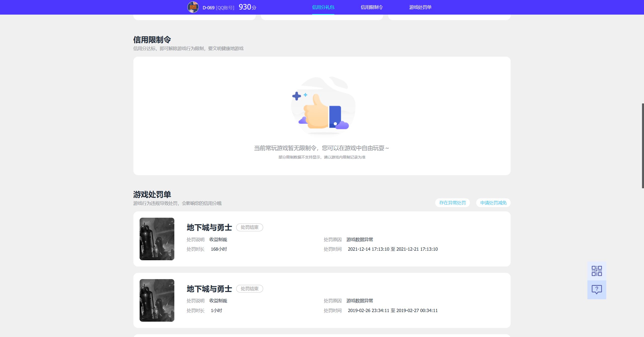Click the 168小时 penalty duration text
644x337 pixels.
pos(219,249)
